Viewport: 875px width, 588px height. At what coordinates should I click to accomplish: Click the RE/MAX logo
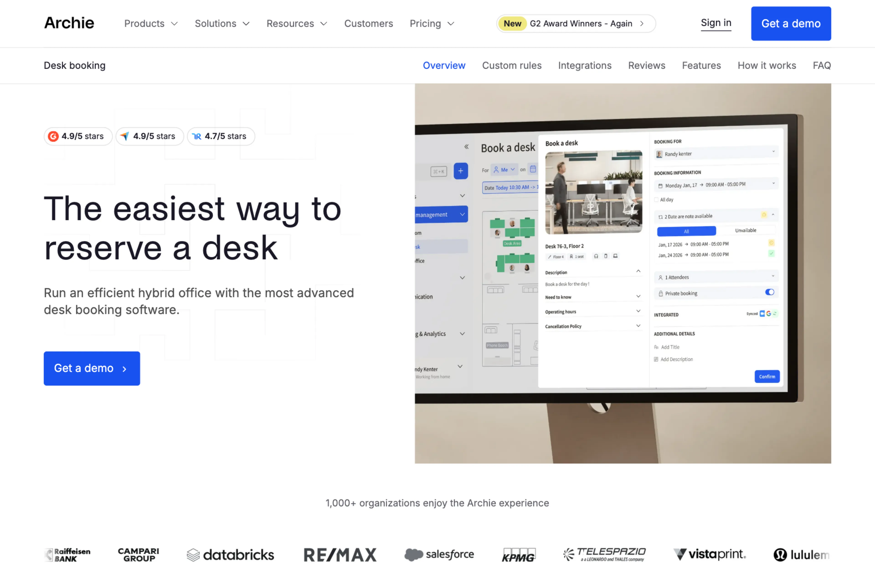tap(340, 555)
